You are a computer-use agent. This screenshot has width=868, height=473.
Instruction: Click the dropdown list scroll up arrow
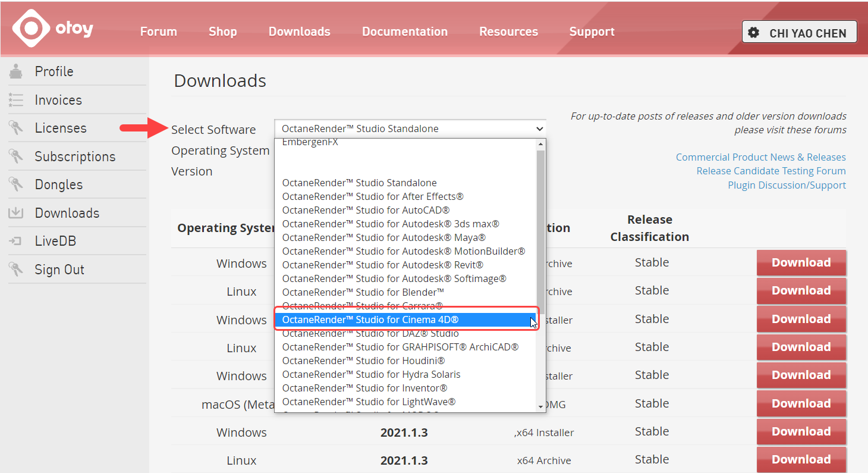pyautogui.click(x=540, y=144)
